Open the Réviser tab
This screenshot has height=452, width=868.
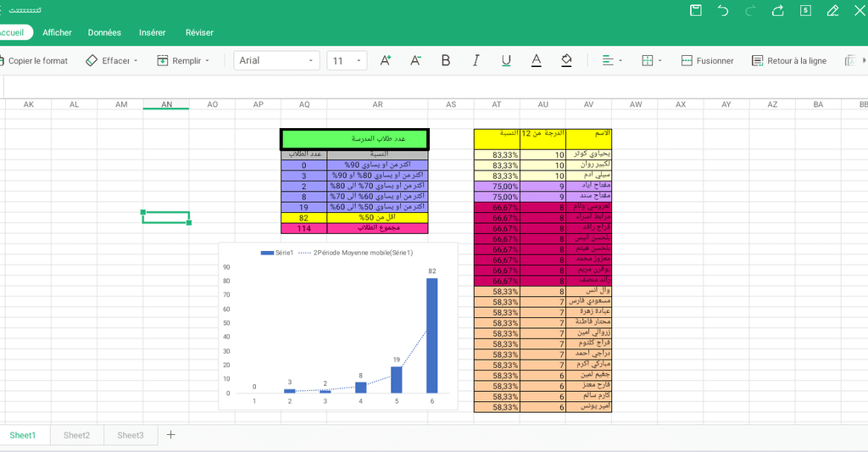click(199, 33)
